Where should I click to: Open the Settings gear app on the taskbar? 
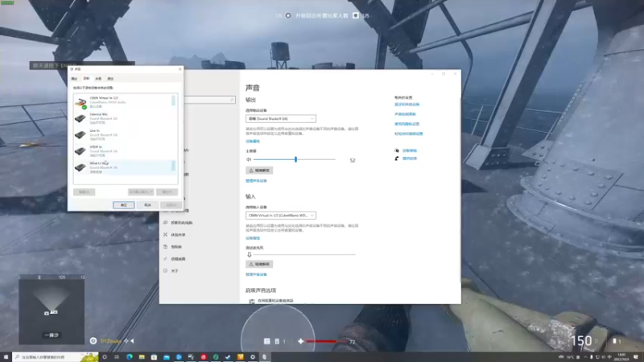click(253, 357)
